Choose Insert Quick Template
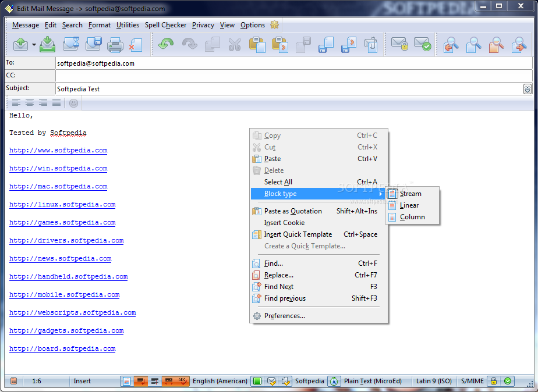 [319, 234]
